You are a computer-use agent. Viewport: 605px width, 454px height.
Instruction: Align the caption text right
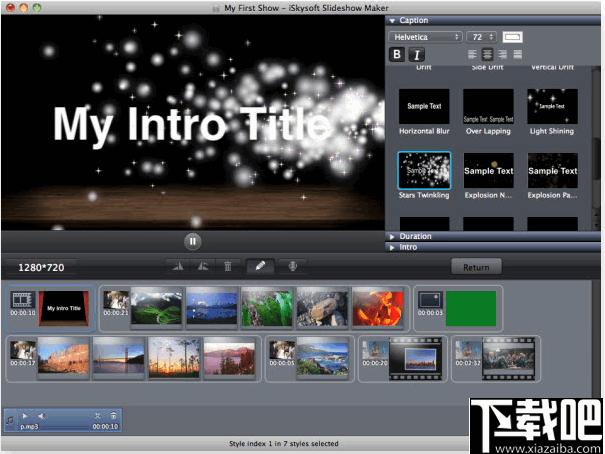click(x=502, y=54)
